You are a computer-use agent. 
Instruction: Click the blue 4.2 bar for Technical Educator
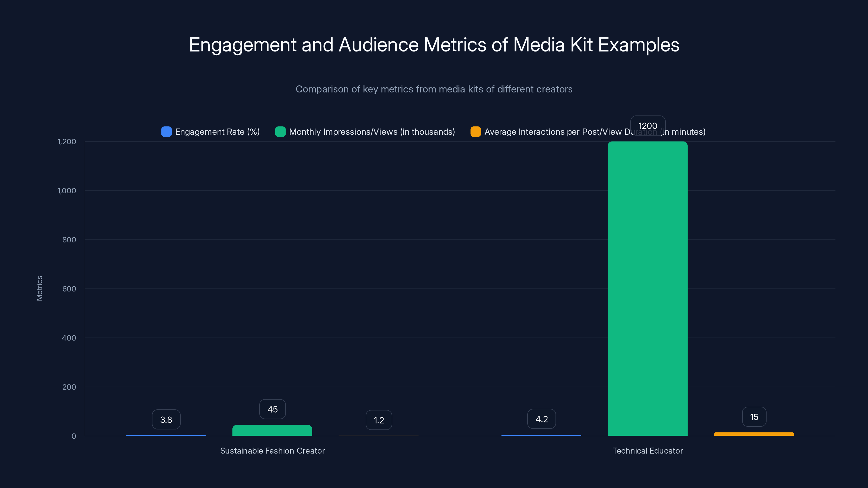(541, 435)
